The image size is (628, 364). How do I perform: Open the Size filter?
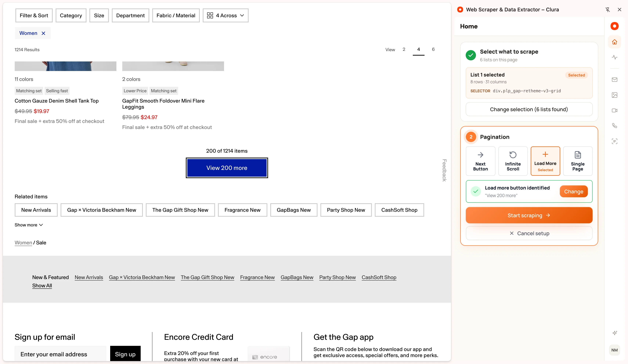(99, 15)
